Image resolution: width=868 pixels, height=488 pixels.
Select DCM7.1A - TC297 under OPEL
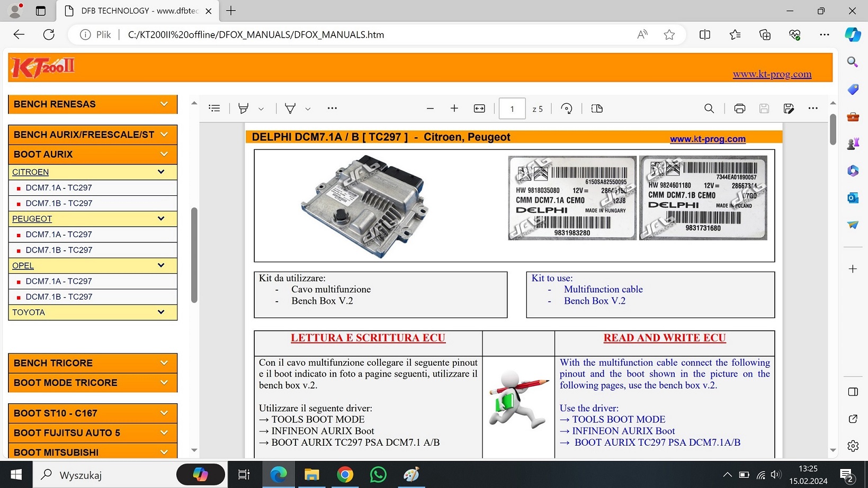59,281
